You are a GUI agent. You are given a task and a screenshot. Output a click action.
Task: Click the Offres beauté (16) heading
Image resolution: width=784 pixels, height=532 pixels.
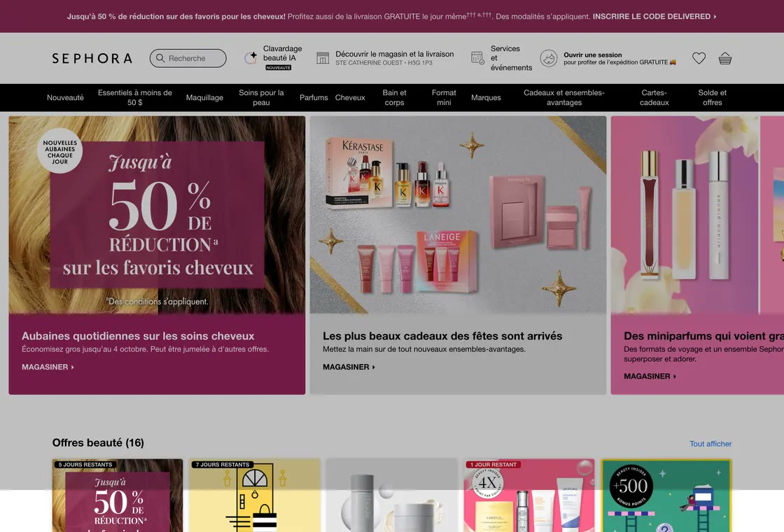pos(98,442)
